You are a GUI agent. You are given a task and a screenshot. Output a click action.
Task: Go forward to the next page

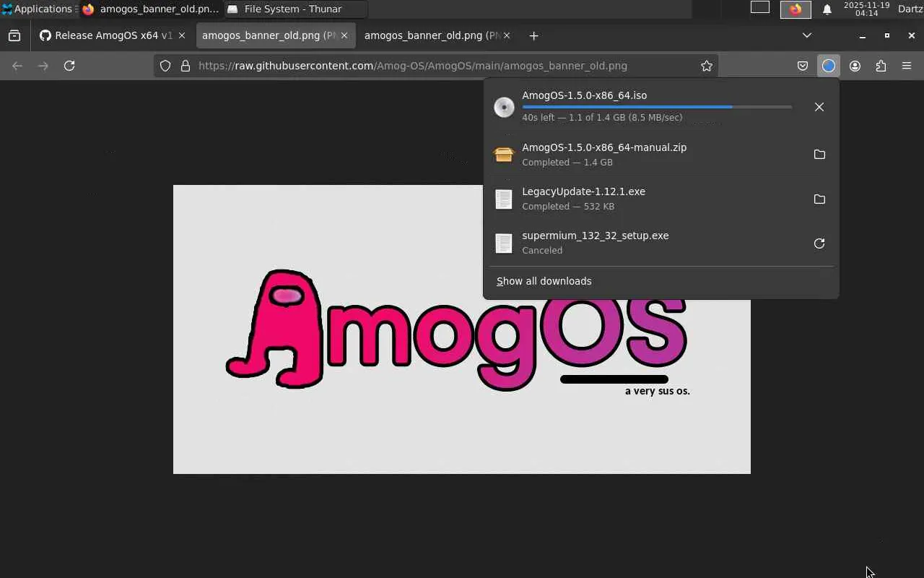click(43, 66)
